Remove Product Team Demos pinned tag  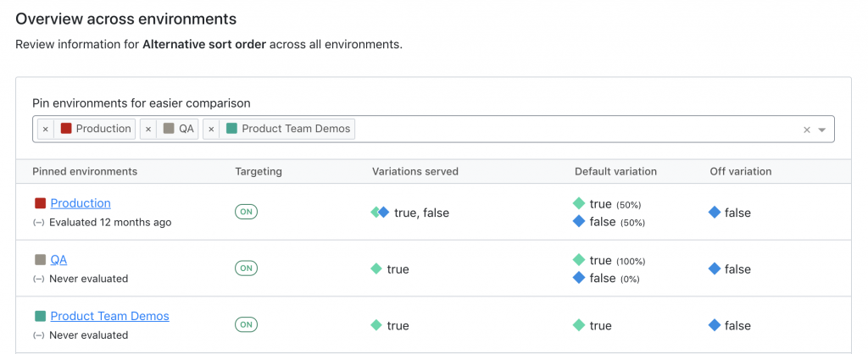pos(211,129)
